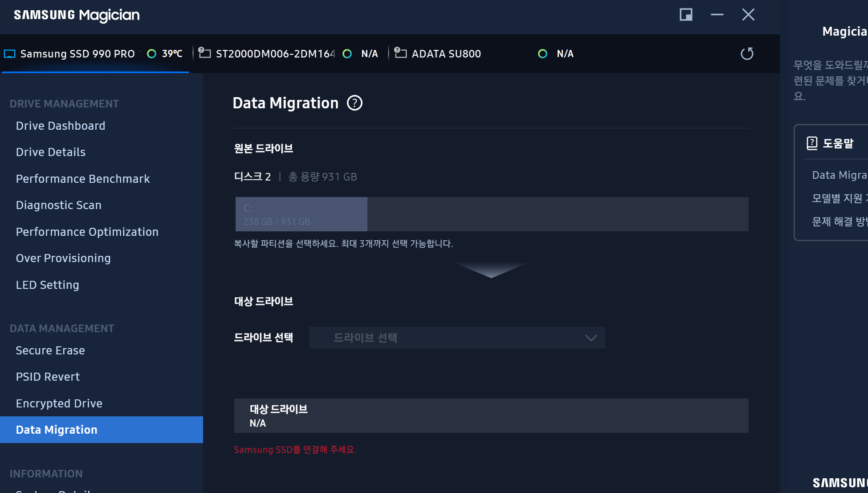This screenshot has height=493, width=868.
Task: Open Secure Erase section
Action: pyautogui.click(x=50, y=350)
